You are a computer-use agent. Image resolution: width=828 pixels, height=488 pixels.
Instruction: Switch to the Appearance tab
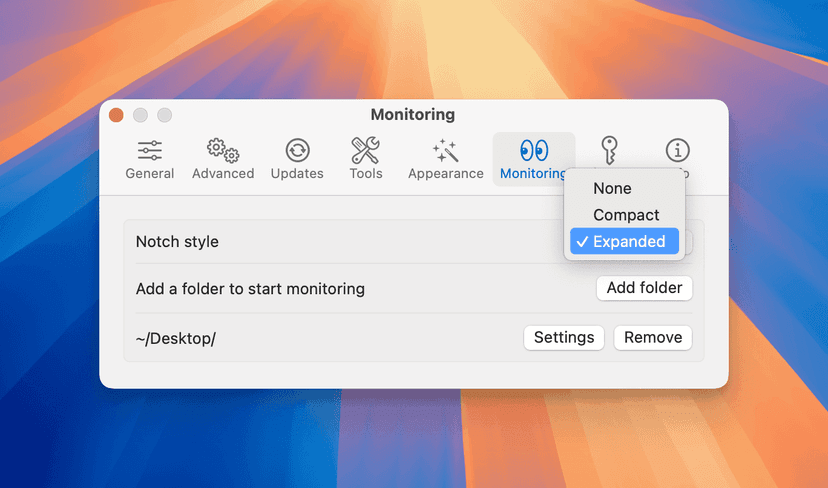446,159
